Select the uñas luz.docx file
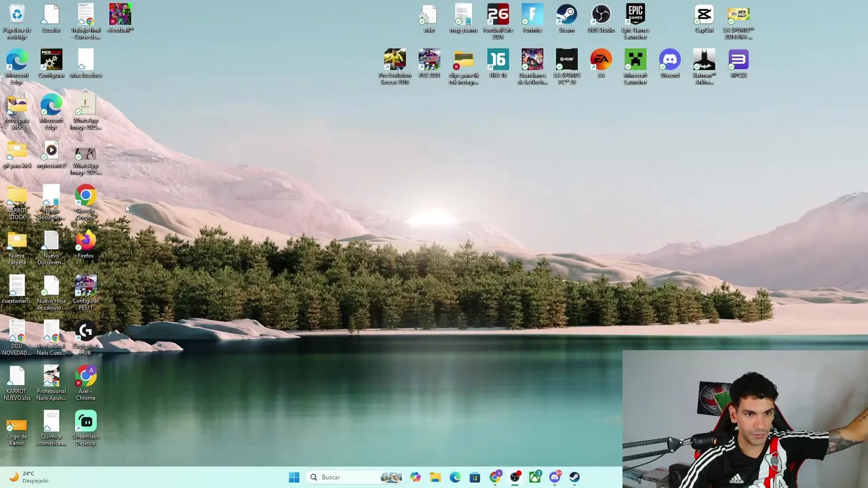 tap(85, 64)
